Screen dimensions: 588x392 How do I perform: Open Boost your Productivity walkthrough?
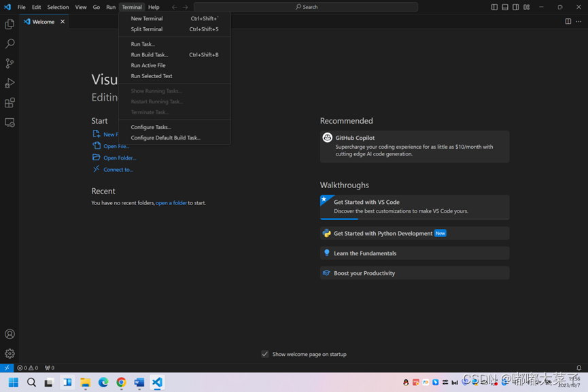click(415, 273)
